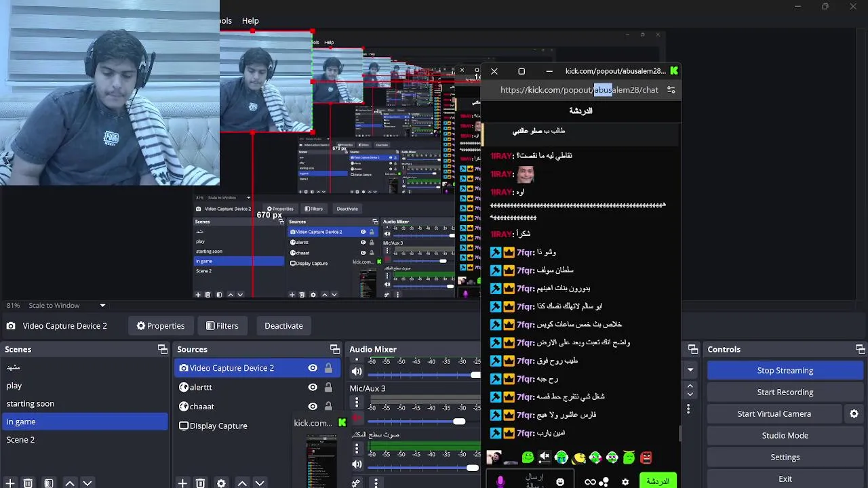Insert the red angry face emote
The height and width of the screenshot is (488, 868).
[646, 458]
